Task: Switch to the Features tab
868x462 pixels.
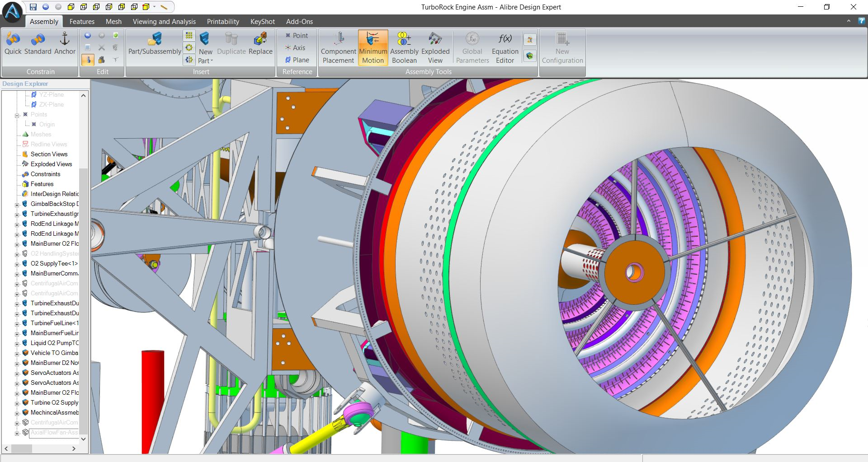Action: pos(82,21)
